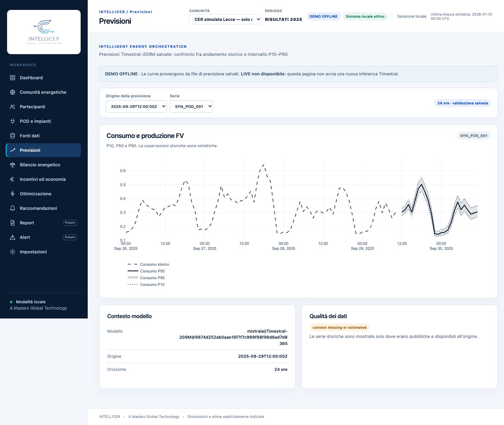Click the bell icon beside Raccomandazioni

13,208
